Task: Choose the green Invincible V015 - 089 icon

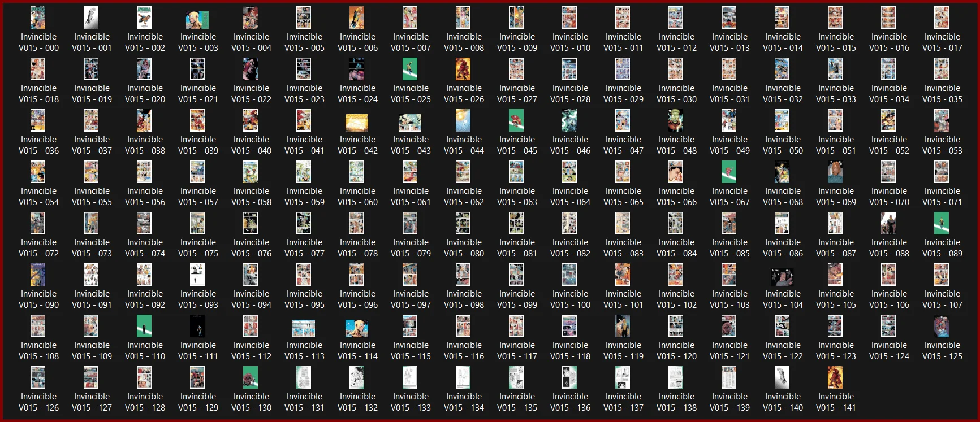Action: (942, 224)
